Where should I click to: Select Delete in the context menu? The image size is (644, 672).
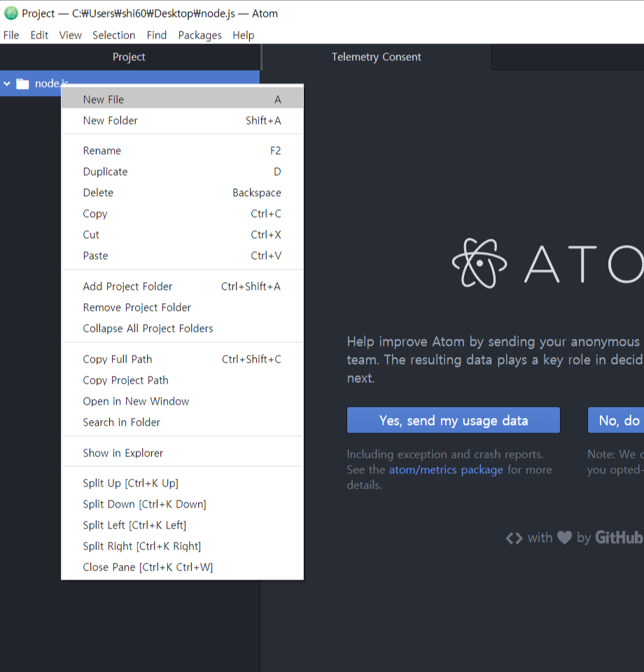(182, 193)
